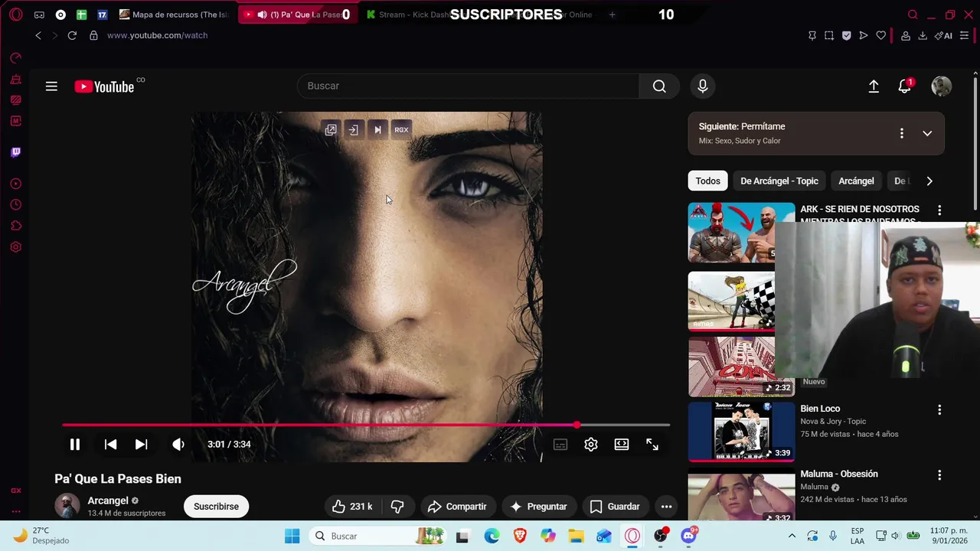The width and height of the screenshot is (980, 551).
Task: Click the Buscar search field on YouTube
Action: tap(468, 86)
